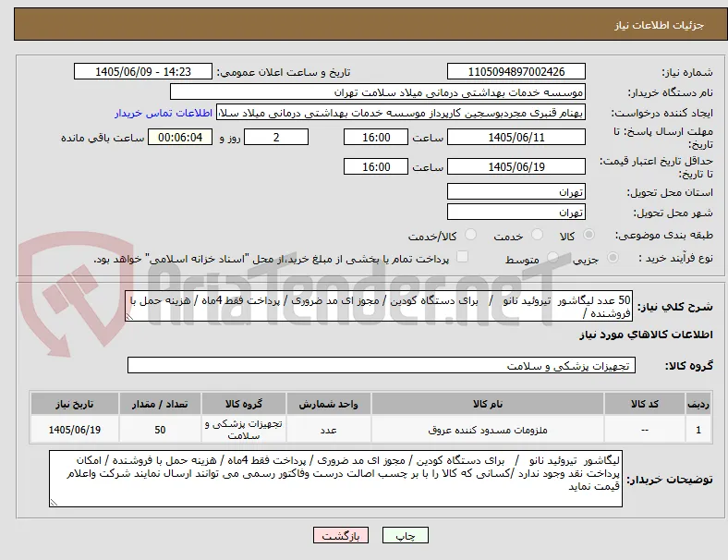
Task: Click the استان محل تحویل field تهران
Action: point(516,191)
